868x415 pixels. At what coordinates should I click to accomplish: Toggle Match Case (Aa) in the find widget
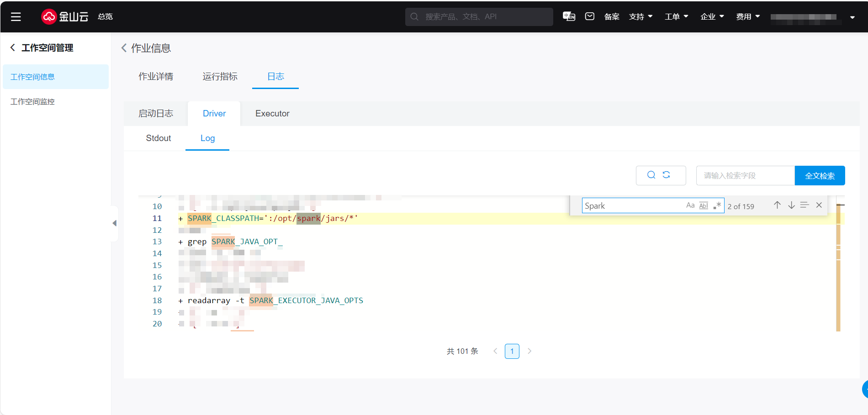(690, 205)
